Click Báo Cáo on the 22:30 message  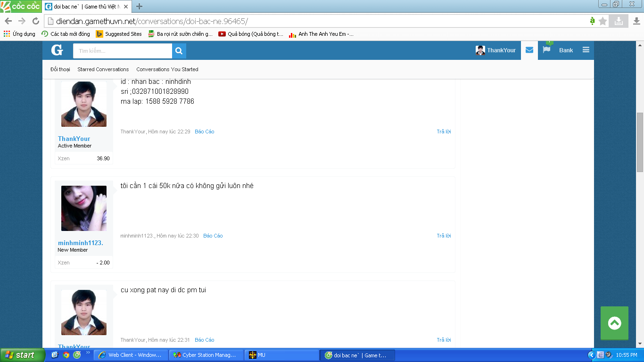(x=213, y=236)
